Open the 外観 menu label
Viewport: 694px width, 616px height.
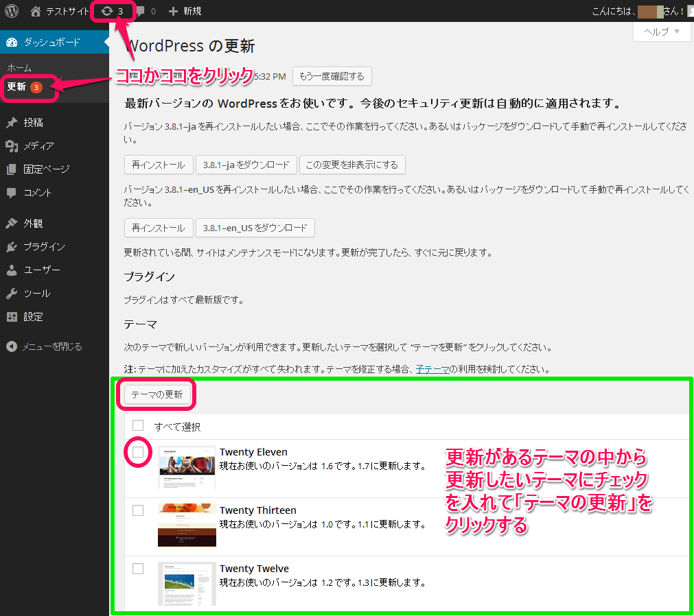33,224
